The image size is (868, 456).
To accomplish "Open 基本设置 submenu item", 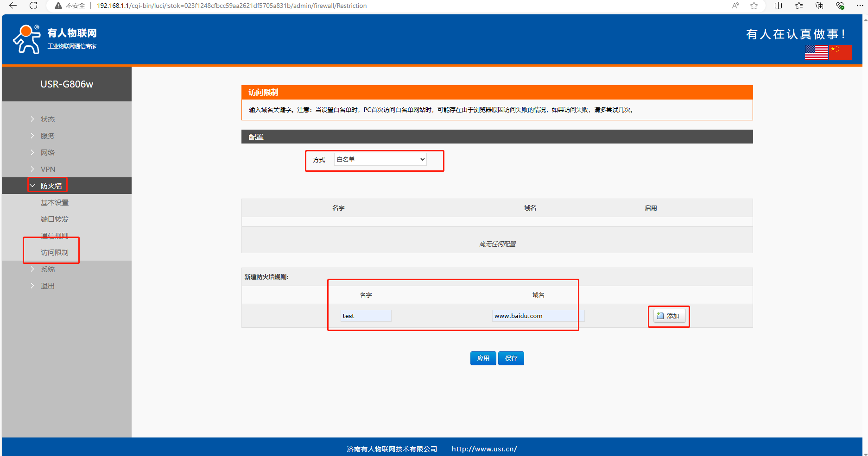I will (x=54, y=202).
